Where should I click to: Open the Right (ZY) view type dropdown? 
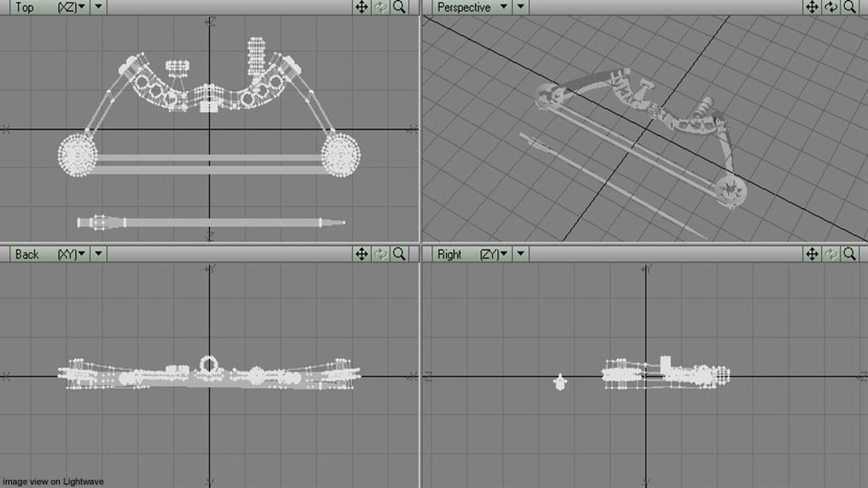point(472,254)
